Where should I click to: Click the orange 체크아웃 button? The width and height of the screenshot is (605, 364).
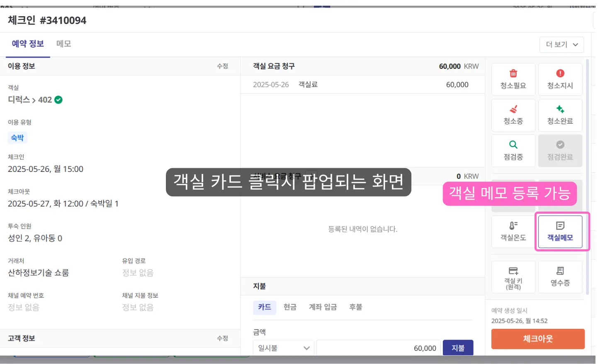[538, 339]
